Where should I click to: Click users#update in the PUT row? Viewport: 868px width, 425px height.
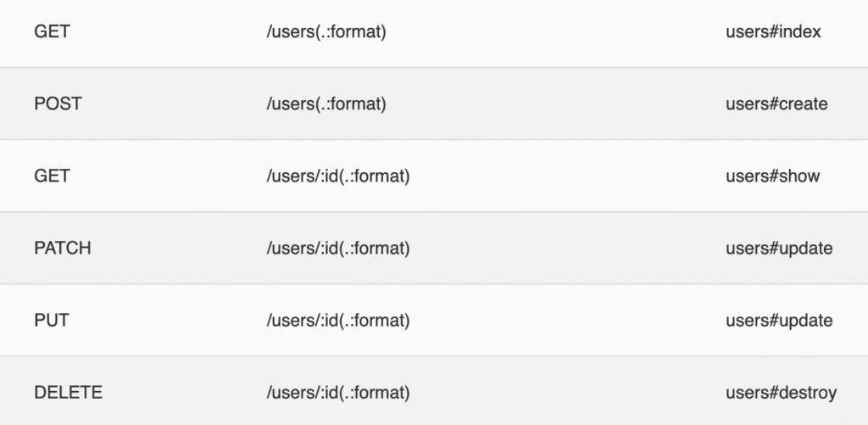tap(779, 321)
